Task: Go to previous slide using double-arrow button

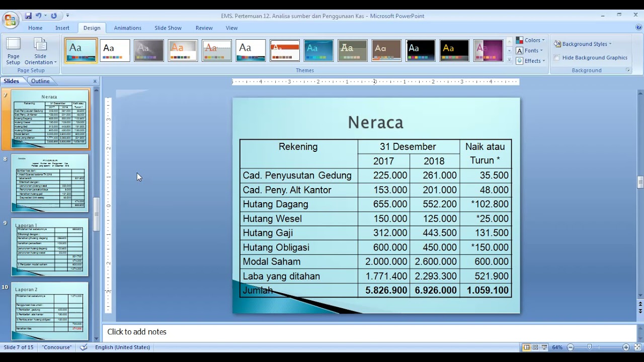Action: [x=640, y=304]
